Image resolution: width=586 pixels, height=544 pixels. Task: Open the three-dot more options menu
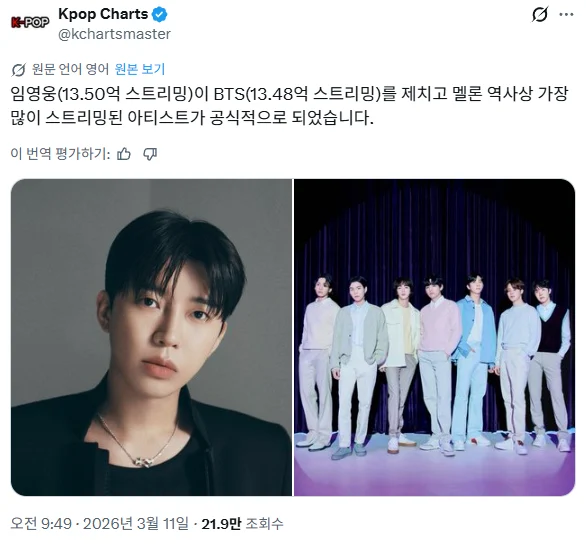[x=566, y=15]
